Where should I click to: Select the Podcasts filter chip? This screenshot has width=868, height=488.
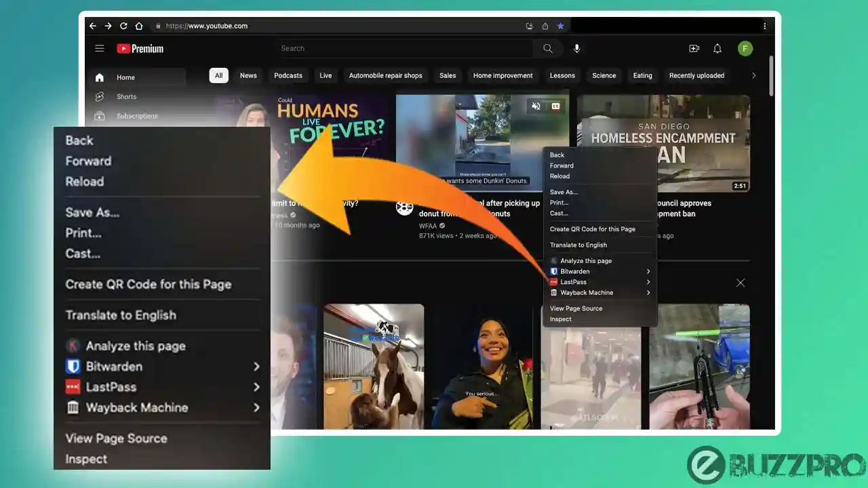click(x=288, y=75)
